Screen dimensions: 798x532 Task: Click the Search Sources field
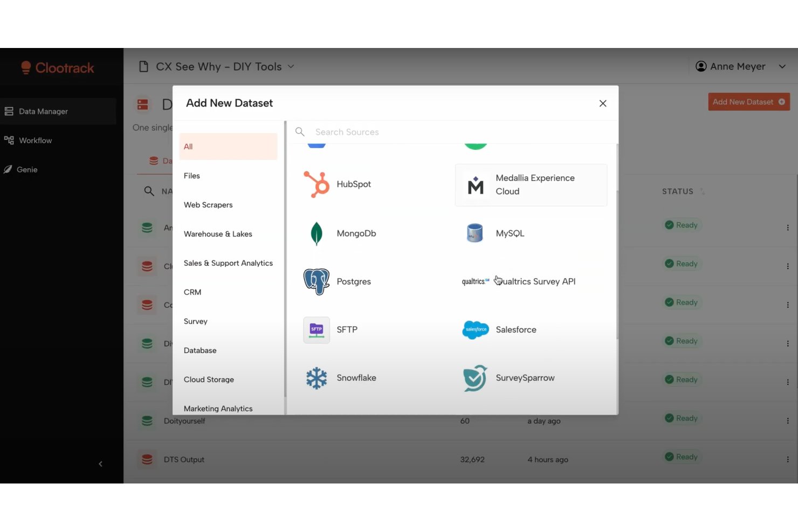[x=452, y=132]
